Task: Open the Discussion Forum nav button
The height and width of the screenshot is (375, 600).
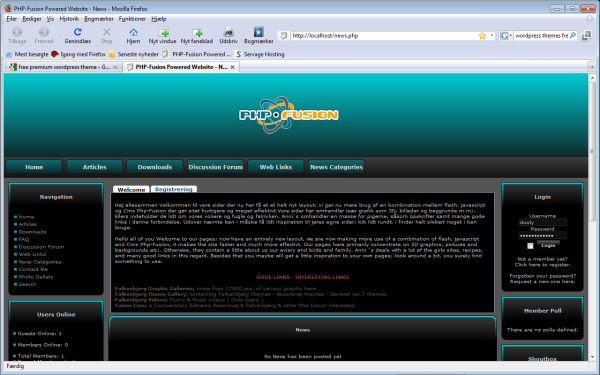Action: (x=215, y=167)
